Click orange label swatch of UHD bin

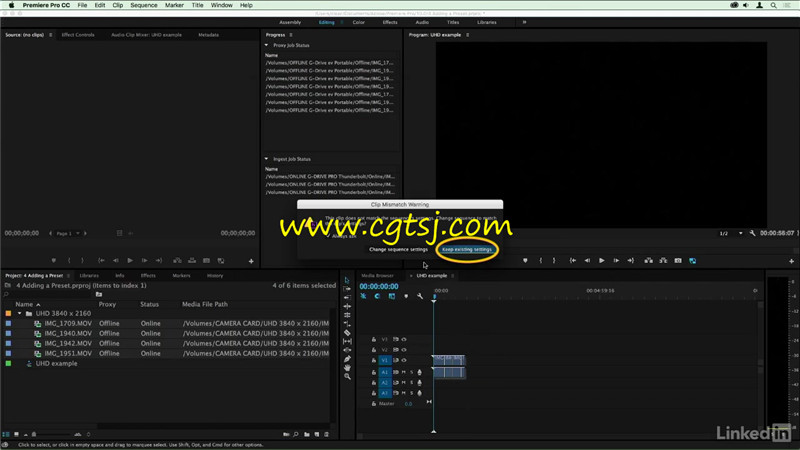click(x=8, y=313)
